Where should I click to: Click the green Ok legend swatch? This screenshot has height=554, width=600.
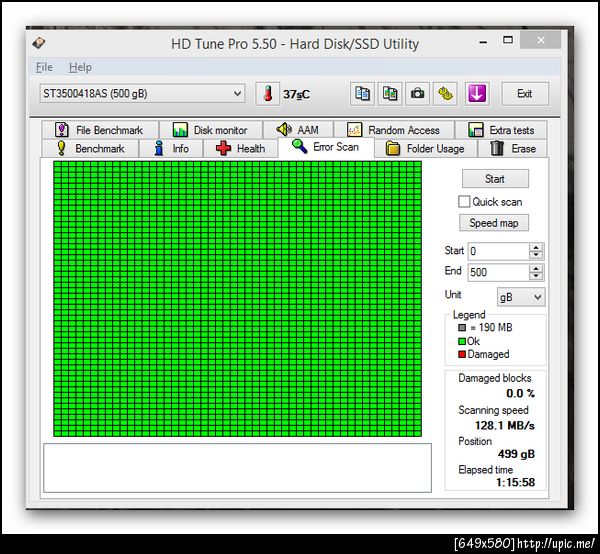(462, 341)
